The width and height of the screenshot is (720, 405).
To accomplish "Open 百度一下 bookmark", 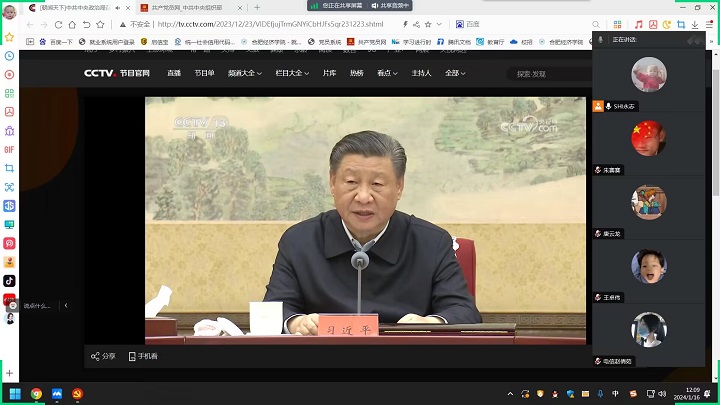I will 56,42.
